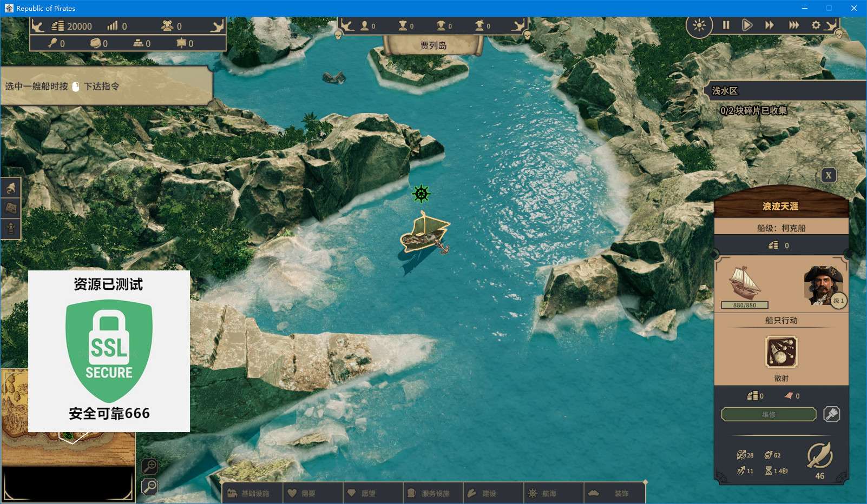The width and height of the screenshot is (867, 504).
Task: Click the fireball damage stat icon 62
Action: pyautogui.click(x=768, y=455)
